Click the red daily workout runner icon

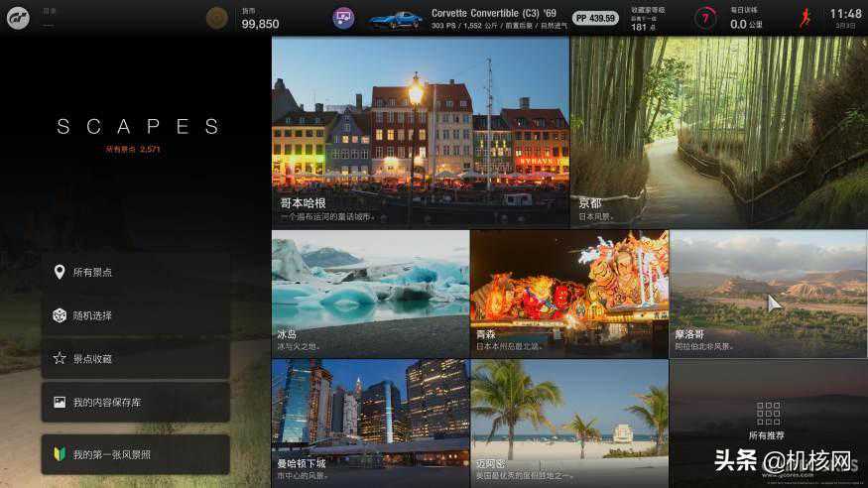806,18
